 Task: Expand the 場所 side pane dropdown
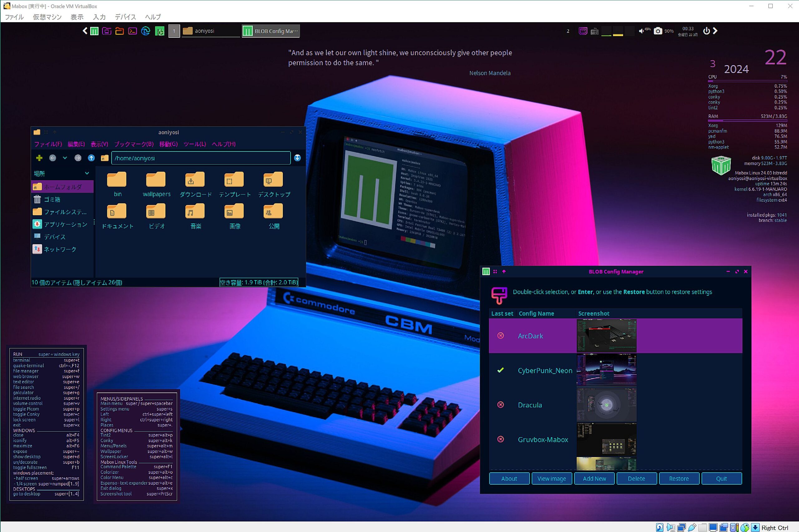pyautogui.click(x=87, y=173)
